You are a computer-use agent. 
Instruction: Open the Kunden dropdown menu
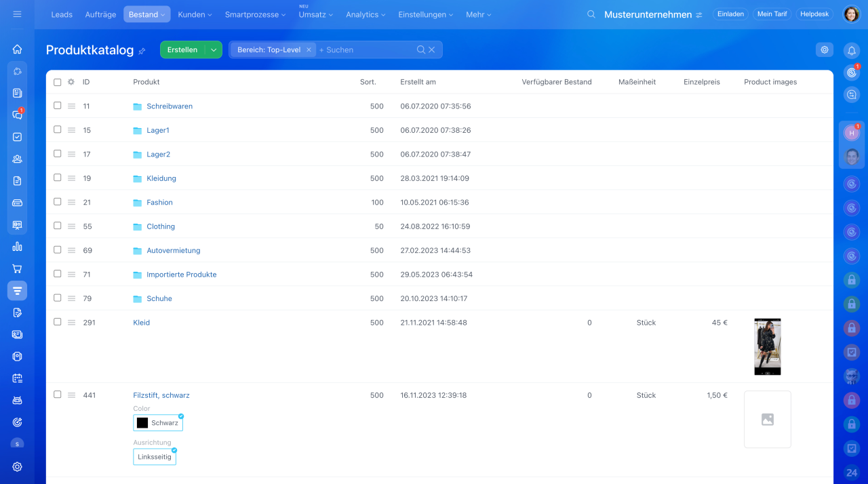(x=195, y=14)
